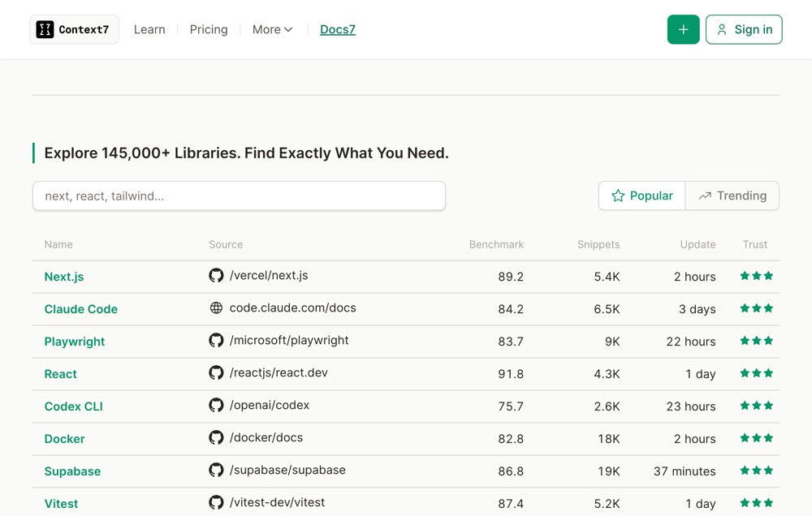812x516 pixels.
Task: Click benchmark value 91.8
Action: tap(511, 374)
